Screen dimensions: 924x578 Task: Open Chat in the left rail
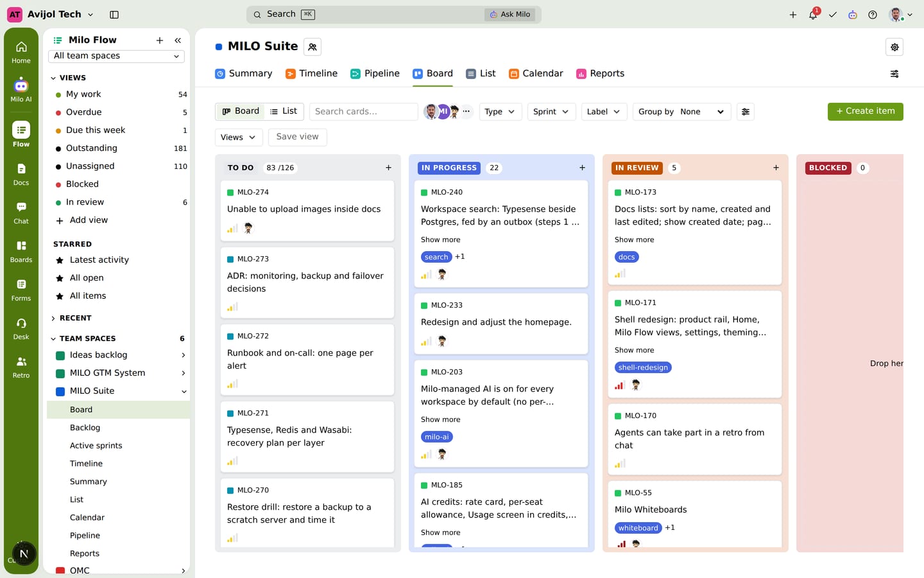click(21, 213)
